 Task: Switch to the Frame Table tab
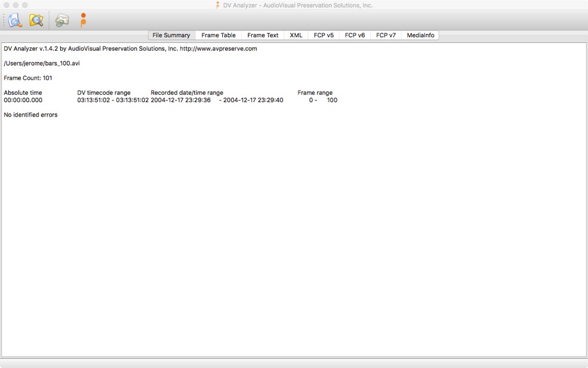pyautogui.click(x=218, y=35)
